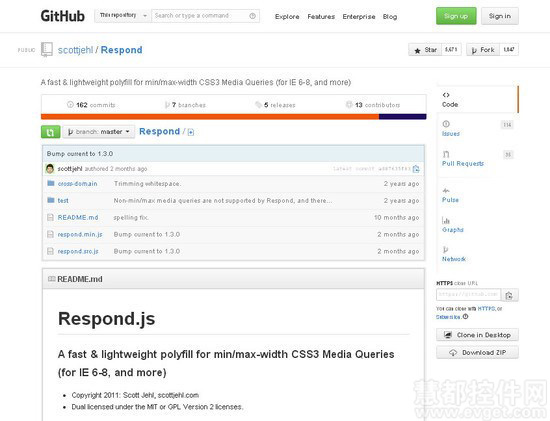View the 7 branches link
Viewport: 550px width, 421px height.
pyautogui.click(x=185, y=105)
